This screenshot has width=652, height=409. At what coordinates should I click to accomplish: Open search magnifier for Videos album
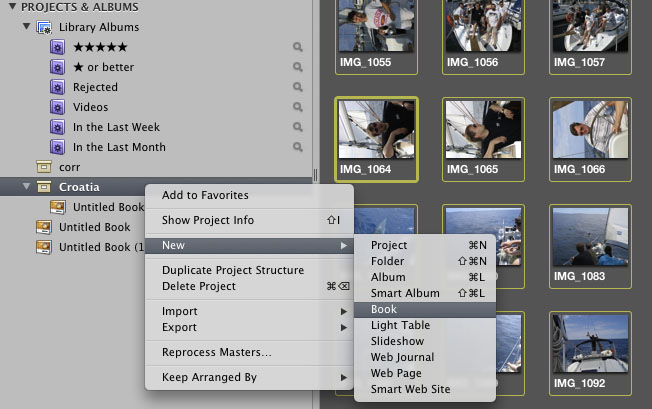tap(298, 107)
